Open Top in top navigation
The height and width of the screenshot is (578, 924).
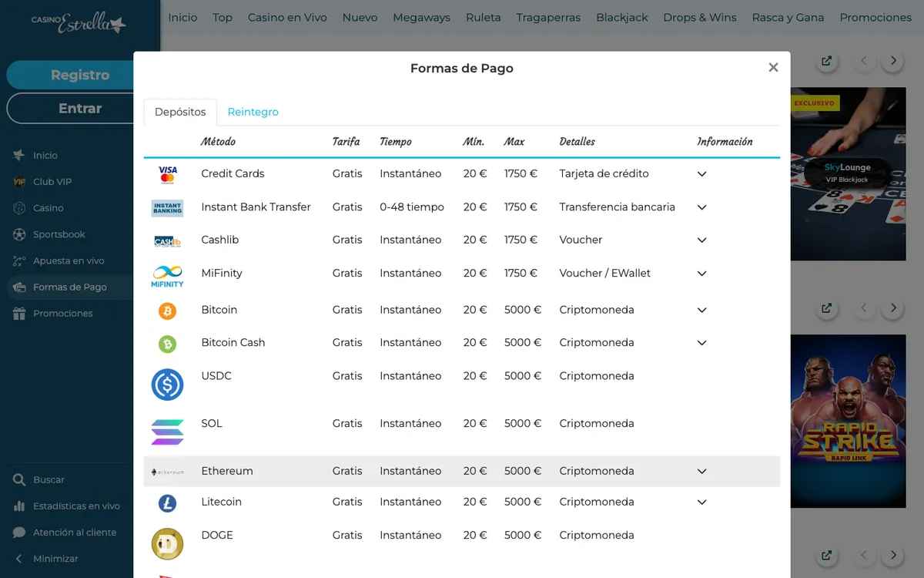click(x=223, y=17)
